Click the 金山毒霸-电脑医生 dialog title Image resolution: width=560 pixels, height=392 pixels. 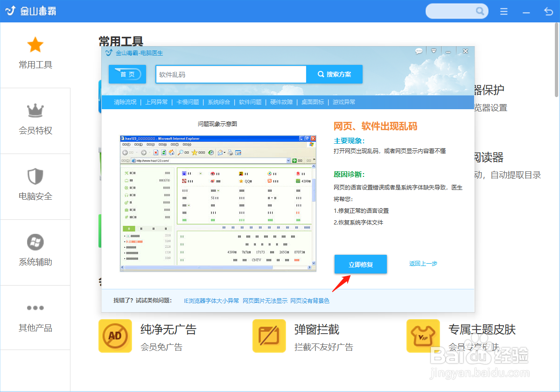pyautogui.click(x=139, y=53)
